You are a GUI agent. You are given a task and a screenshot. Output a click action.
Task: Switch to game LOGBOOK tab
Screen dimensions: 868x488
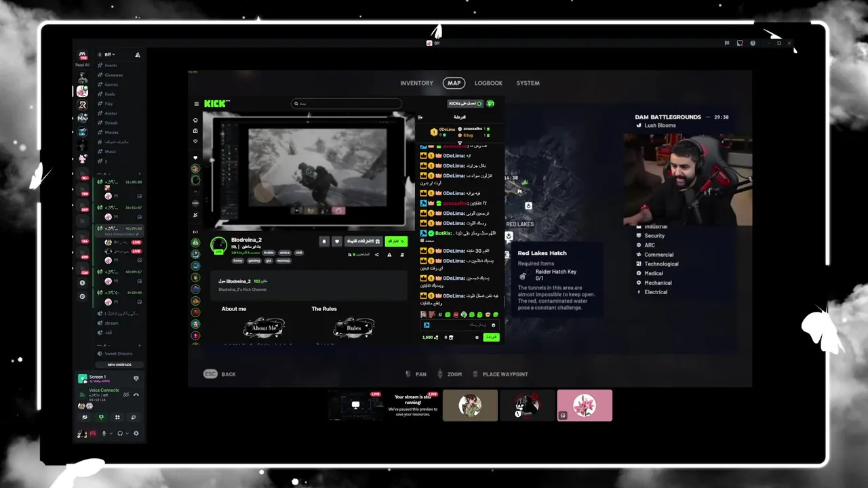tap(488, 83)
